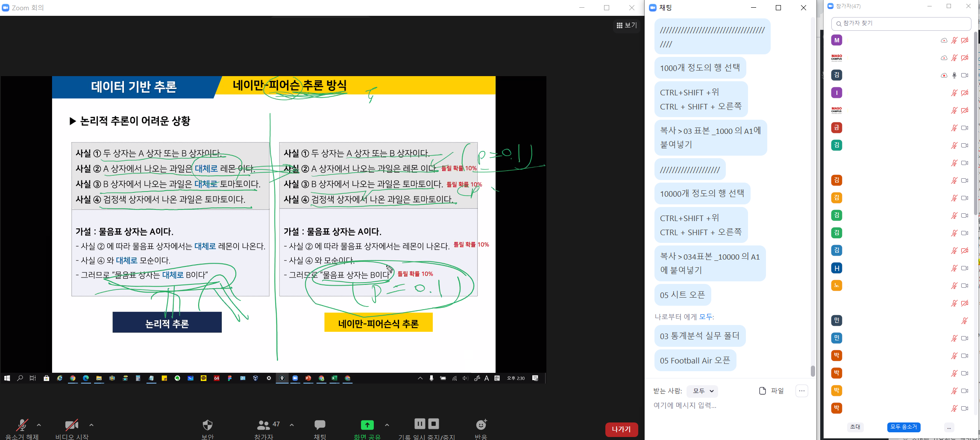Image resolution: width=980 pixels, height=440 pixels.
Task: Open the 참가자 participants panel icon
Action: (x=263, y=425)
